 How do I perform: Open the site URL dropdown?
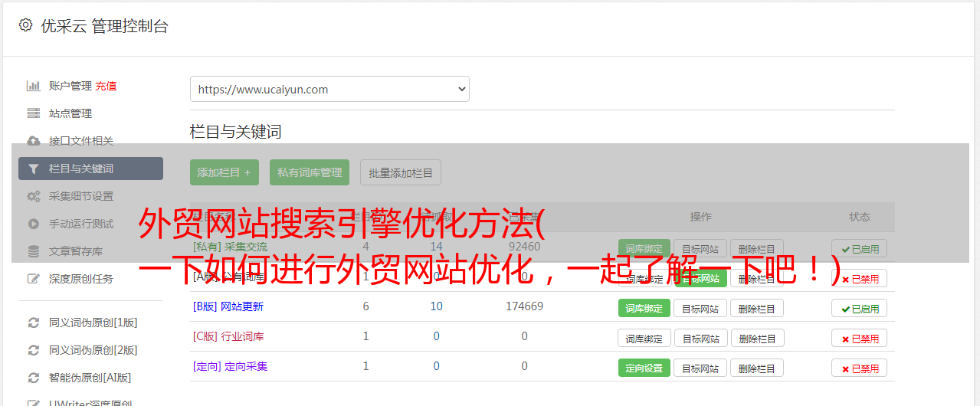point(329,89)
